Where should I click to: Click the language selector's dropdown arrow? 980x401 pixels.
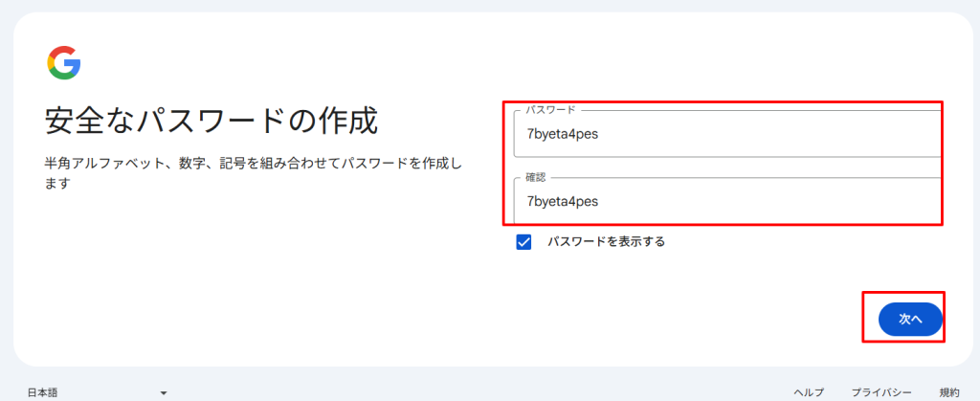tap(164, 393)
